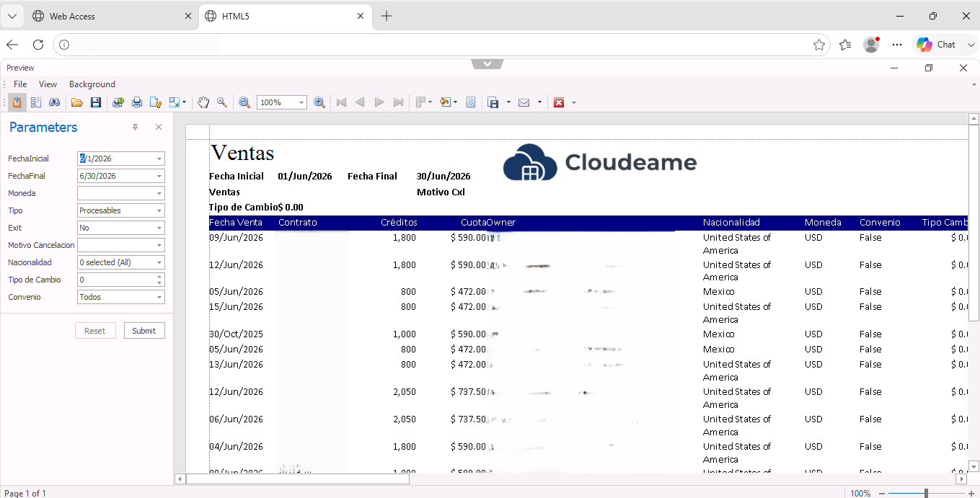Open the zoom percentage 100% combo box
The image size is (980, 498).
[x=282, y=102]
